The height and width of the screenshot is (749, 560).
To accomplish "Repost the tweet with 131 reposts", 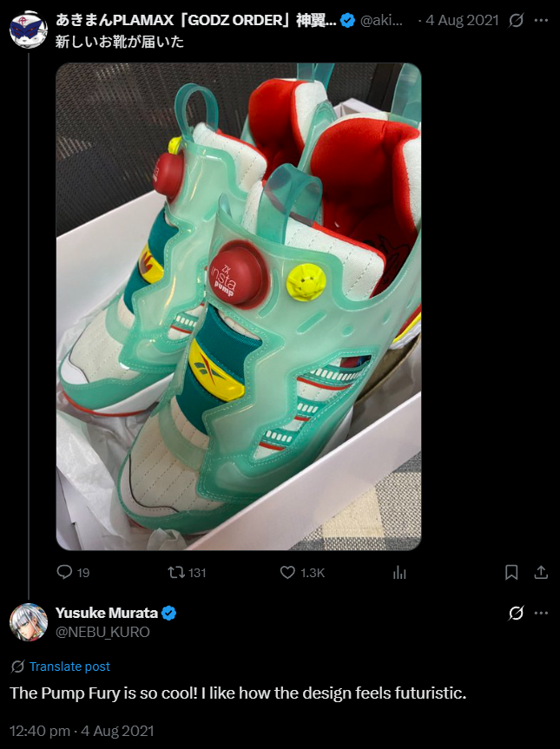I will 175,572.
